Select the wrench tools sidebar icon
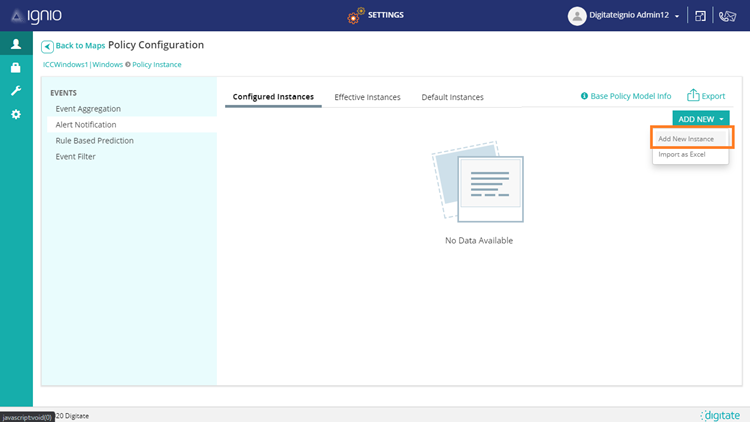This screenshot has width=750, height=422. tap(15, 91)
